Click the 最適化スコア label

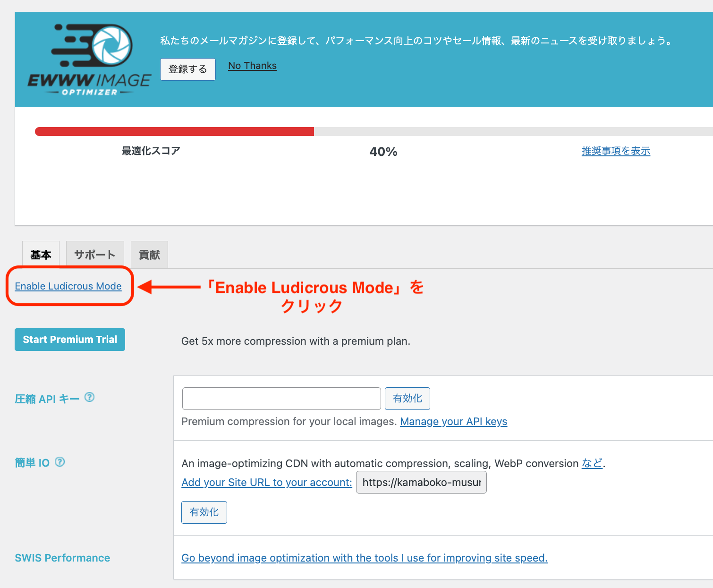pos(151,151)
